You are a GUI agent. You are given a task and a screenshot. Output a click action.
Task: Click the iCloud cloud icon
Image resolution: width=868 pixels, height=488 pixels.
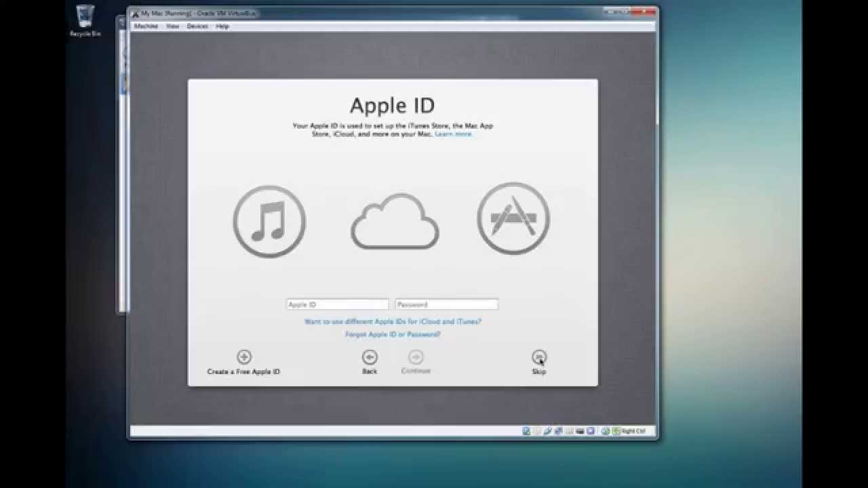pos(395,221)
